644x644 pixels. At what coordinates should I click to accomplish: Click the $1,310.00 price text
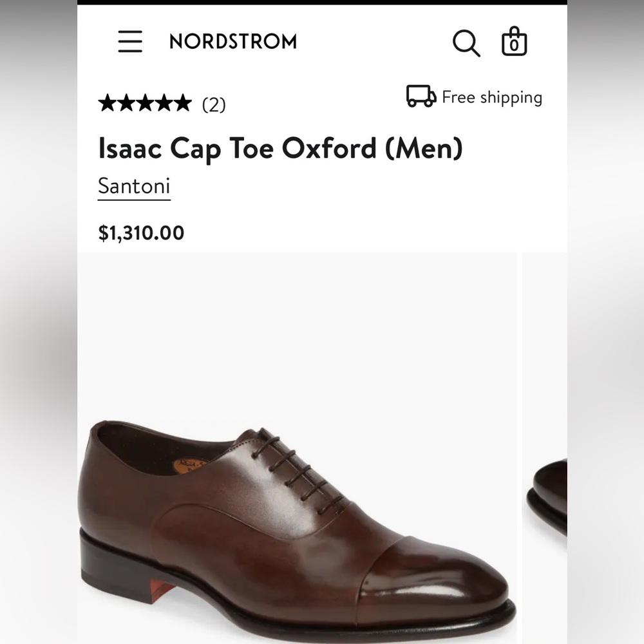[x=140, y=232]
